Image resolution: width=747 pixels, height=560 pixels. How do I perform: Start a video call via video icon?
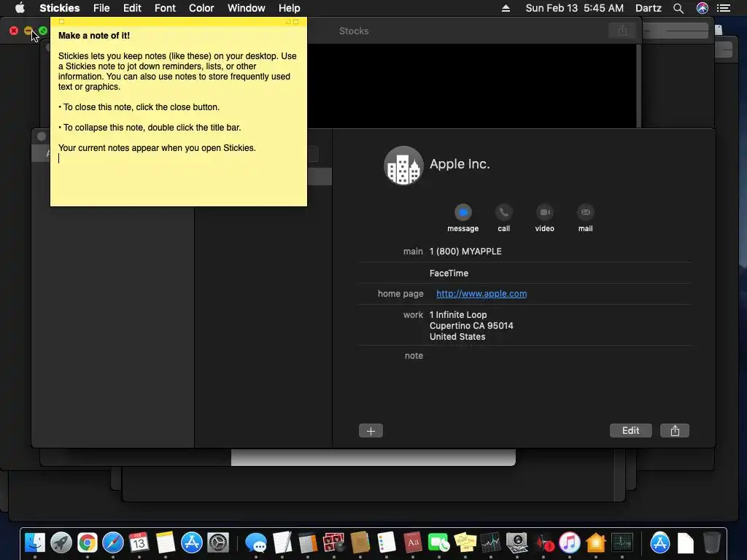(x=544, y=212)
